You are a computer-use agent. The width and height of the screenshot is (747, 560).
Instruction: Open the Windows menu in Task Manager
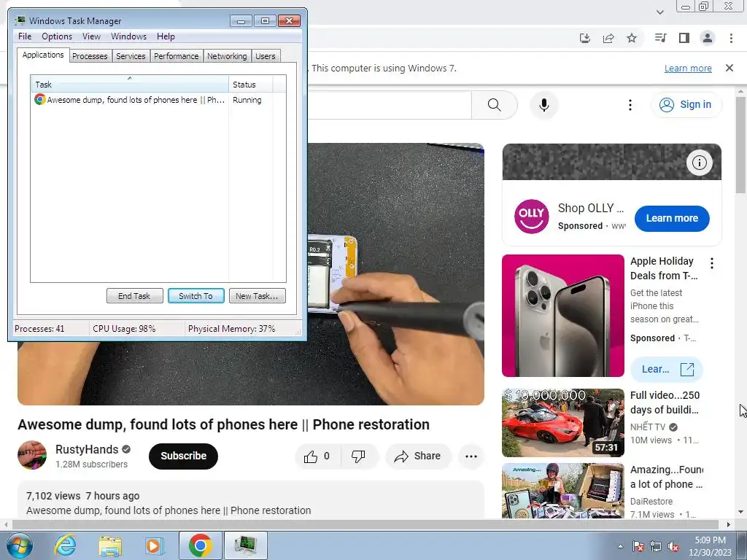(128, 36)
